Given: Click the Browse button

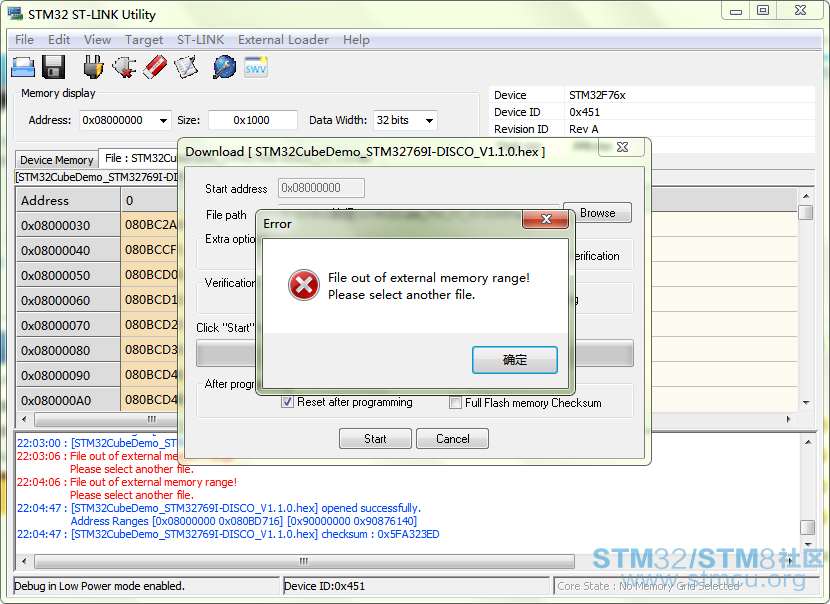Looking at the screenshot, I should 598,213.
